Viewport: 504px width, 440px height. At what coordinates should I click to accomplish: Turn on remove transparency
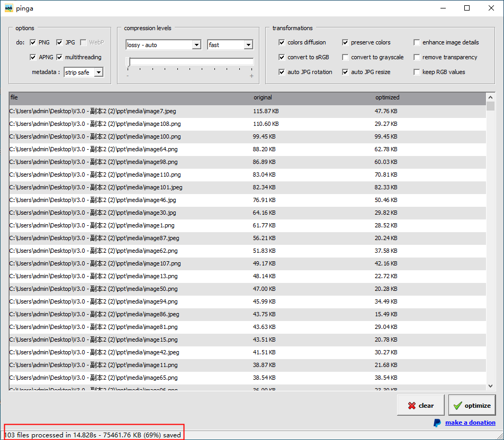click(x=417, y=57)
